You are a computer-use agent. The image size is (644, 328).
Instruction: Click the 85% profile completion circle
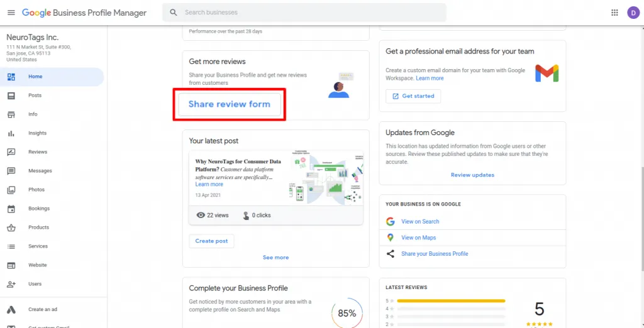pyautogui.click(x=347, y=313)
